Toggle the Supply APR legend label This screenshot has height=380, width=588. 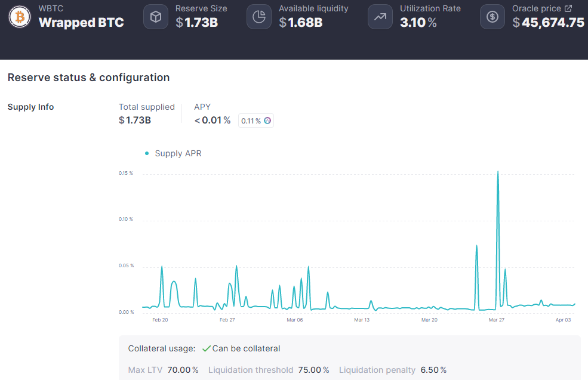[178, 153]
